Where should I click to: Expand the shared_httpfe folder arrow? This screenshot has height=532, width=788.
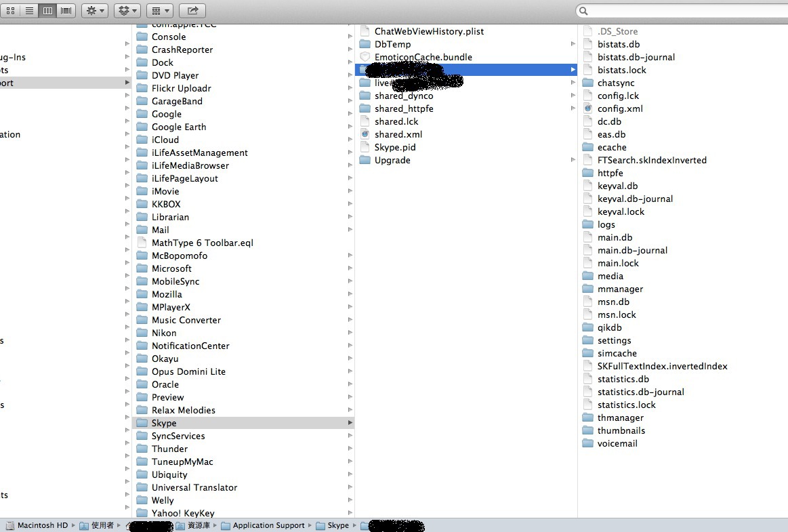coord(573,108)
